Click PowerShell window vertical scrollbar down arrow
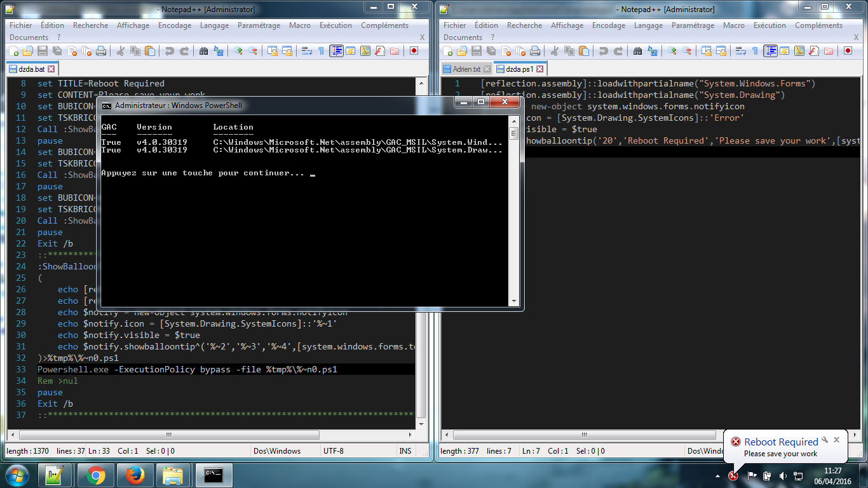This screenshot has height=488, width=868. [514, 302]
